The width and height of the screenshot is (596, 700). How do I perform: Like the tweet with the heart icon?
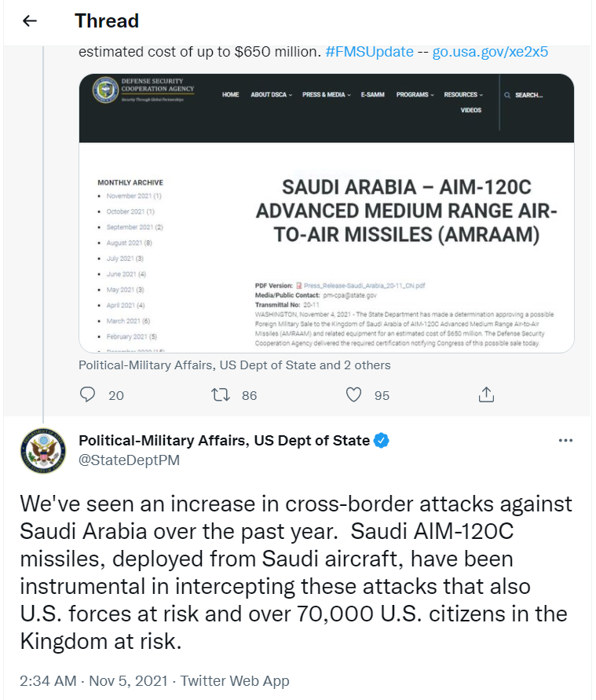tap(354, 394)
